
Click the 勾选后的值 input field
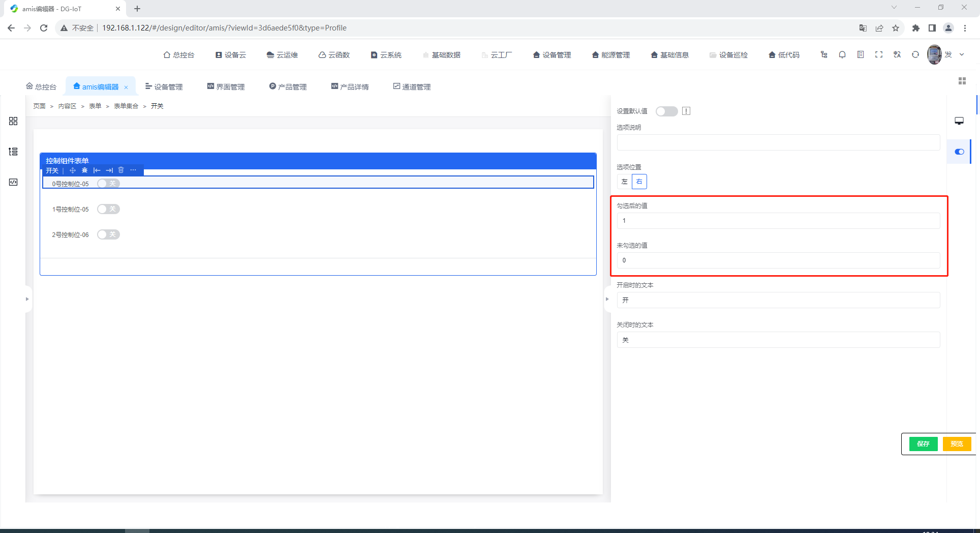[778, 221]
